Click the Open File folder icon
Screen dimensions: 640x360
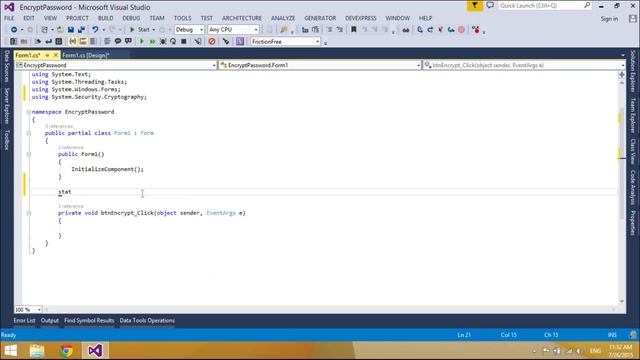tap(60, 29)
